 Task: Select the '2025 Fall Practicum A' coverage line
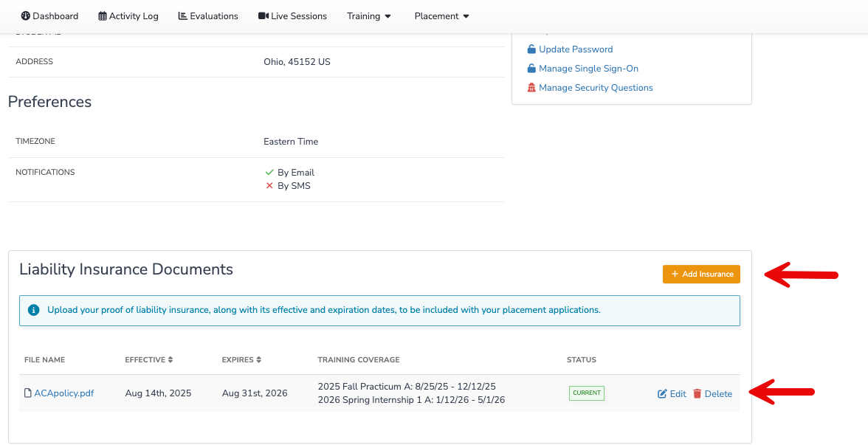tap(407, 387)
